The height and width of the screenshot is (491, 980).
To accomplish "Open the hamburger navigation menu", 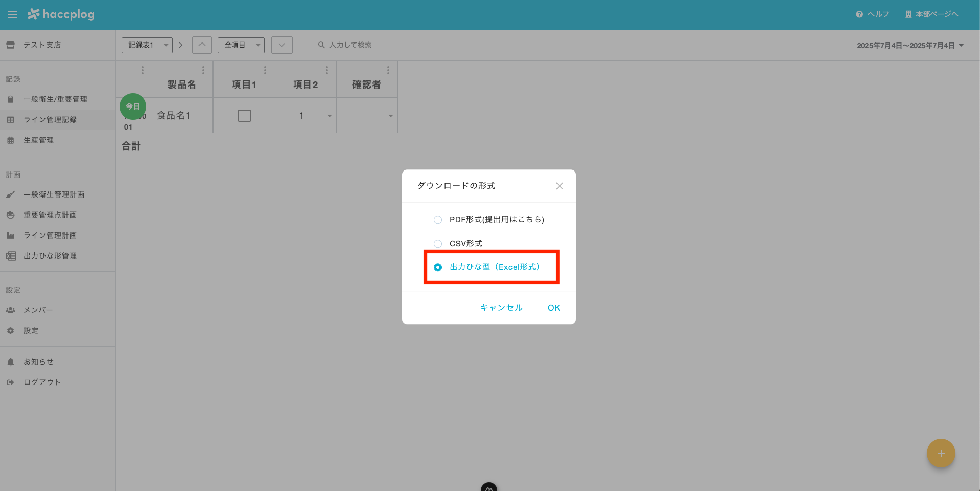I will point(13,14).
